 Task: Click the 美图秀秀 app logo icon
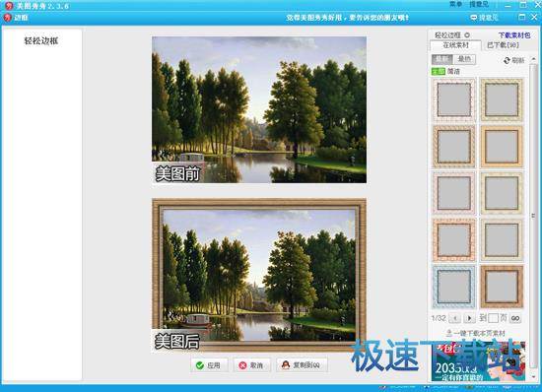point(9,6)
